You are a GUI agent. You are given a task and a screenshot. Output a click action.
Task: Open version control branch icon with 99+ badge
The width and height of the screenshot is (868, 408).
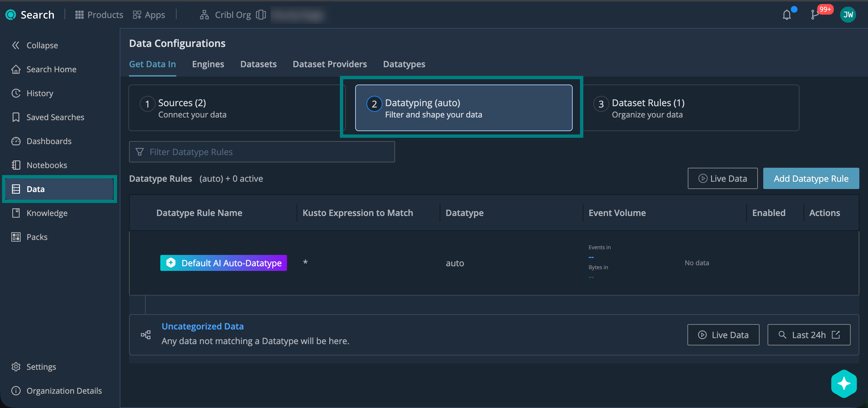point(814,15)
